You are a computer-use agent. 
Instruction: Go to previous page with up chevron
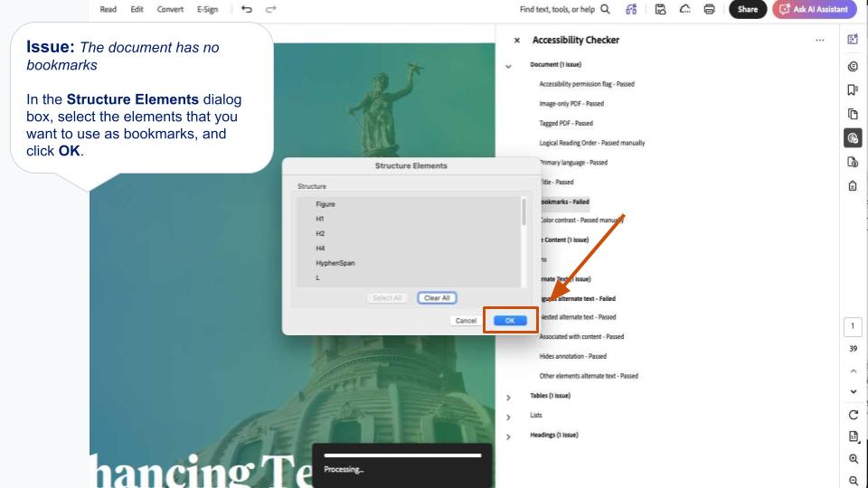853,371
